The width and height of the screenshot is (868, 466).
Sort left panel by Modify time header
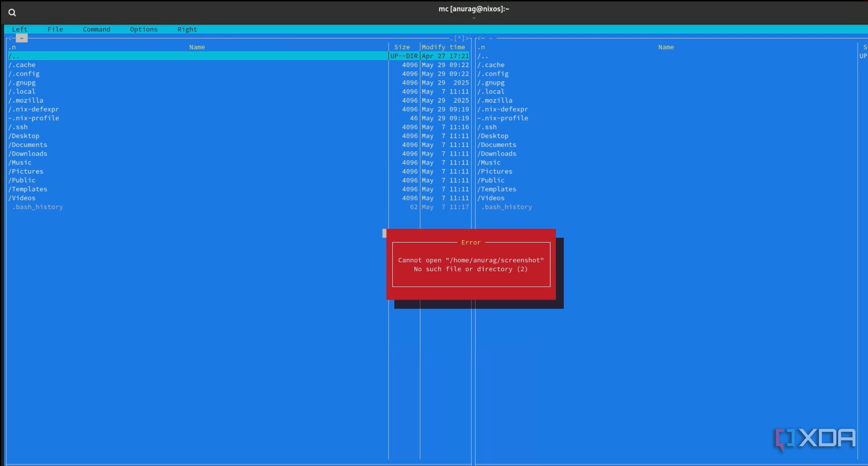(x=443, y=47)
